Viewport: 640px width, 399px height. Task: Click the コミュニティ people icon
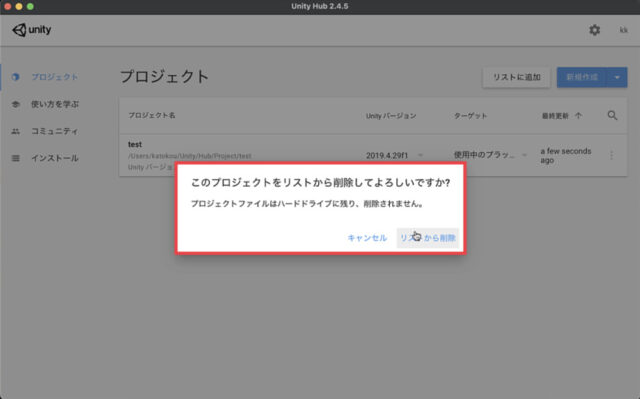(16, 131)
